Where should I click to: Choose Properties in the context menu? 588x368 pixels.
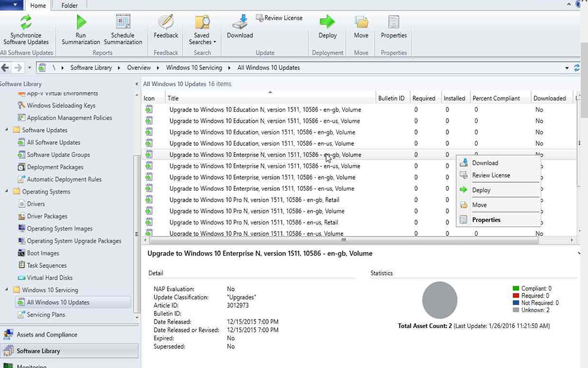coord(499,220)
